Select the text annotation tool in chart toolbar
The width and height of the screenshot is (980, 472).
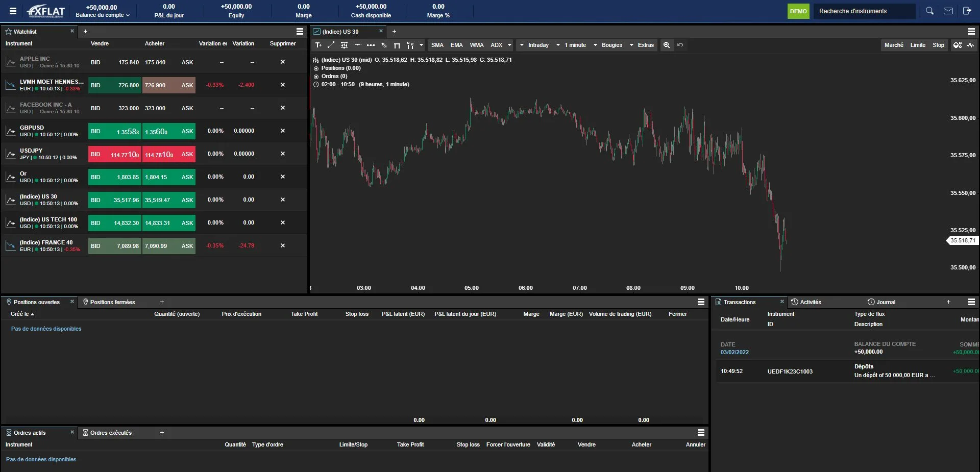click(x=318, y=45)
